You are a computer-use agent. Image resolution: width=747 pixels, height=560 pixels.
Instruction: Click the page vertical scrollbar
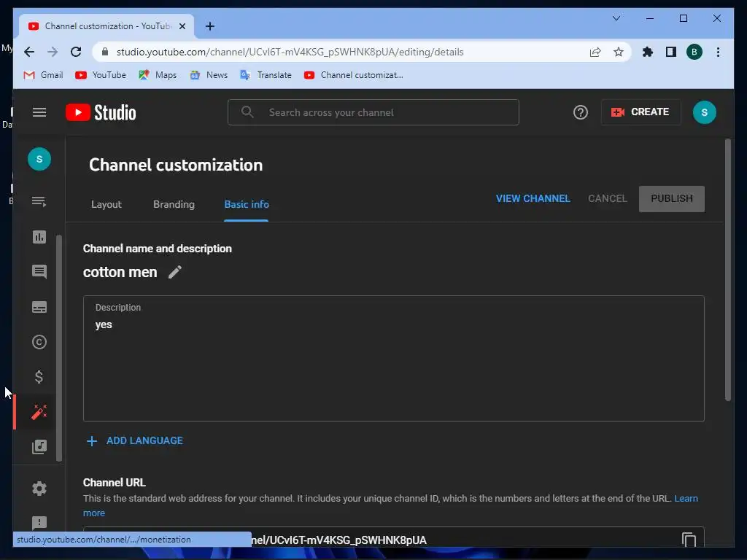(x=727, y=270)
